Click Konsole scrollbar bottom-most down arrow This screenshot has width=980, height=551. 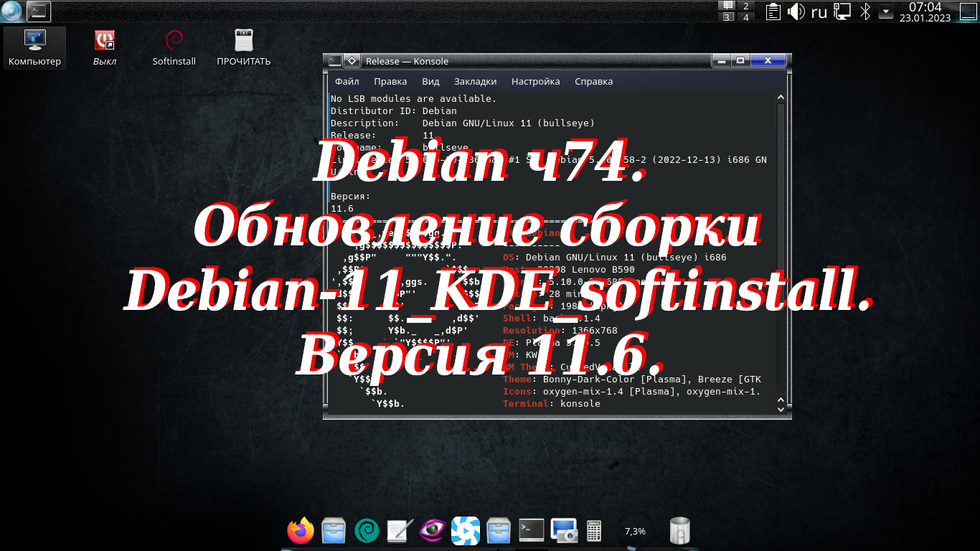(x=781, y=409)
